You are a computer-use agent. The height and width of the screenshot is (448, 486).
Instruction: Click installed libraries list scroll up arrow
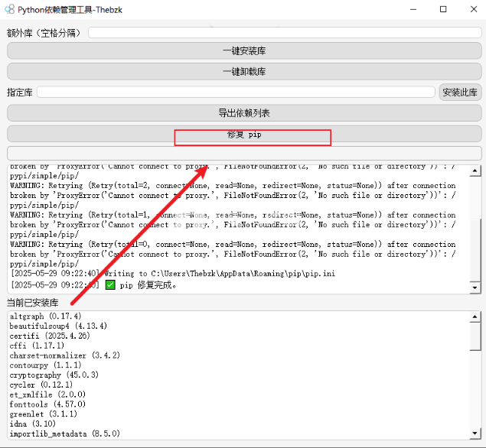tap(475, 317)
